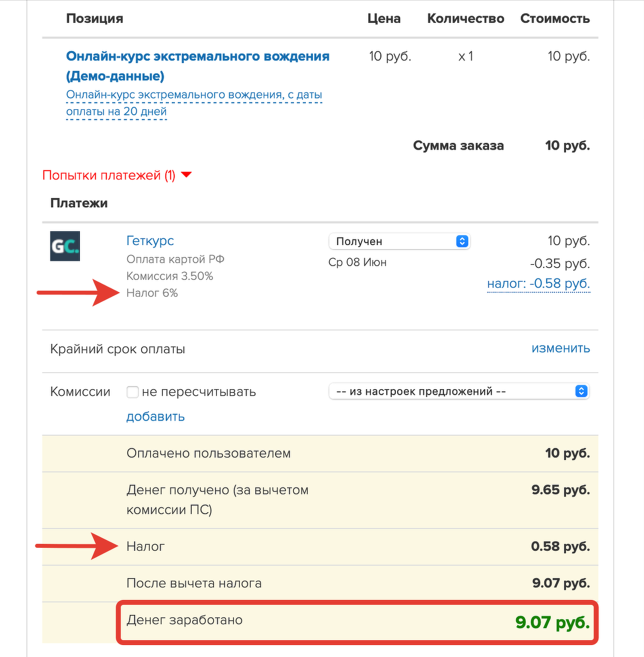Click the 'Денег заработано' label

pyautogui.click(x=184, y=620)
